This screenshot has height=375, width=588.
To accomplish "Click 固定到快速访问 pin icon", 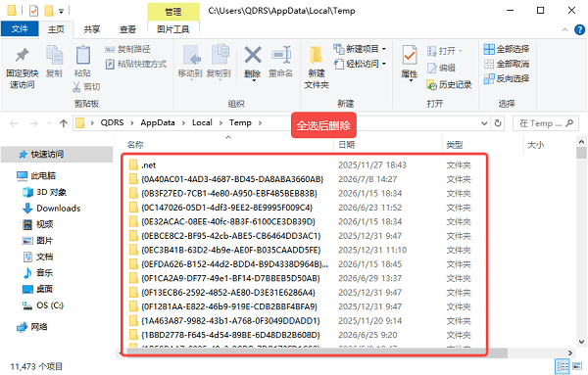I will coord(22,56).
